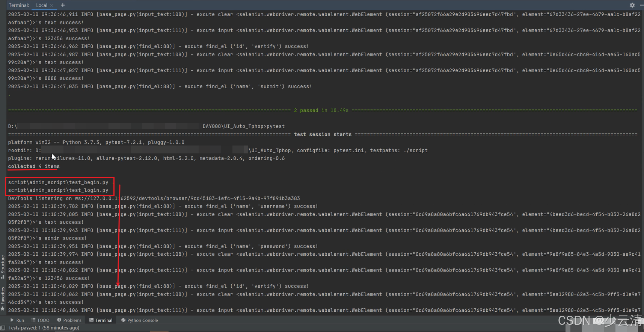Click log line timestamped 10:10:39,951
This screenshot has height=332, width=644.
point(163,246)
